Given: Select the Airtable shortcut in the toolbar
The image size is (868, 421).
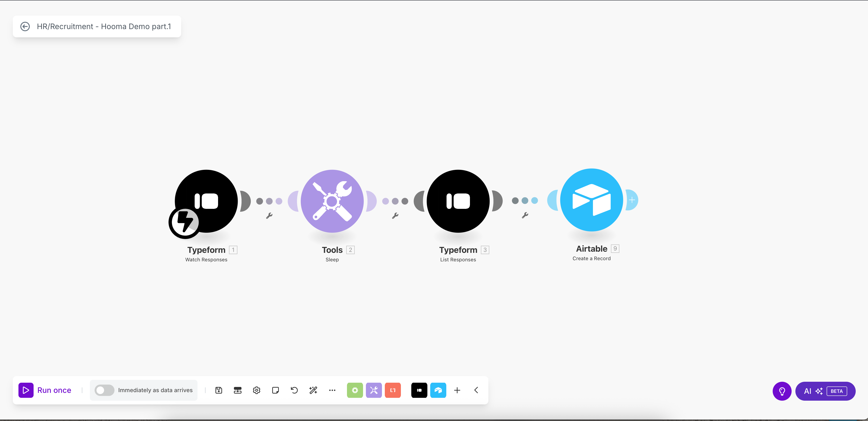Looking at the screenshot, I should point(438,390).
